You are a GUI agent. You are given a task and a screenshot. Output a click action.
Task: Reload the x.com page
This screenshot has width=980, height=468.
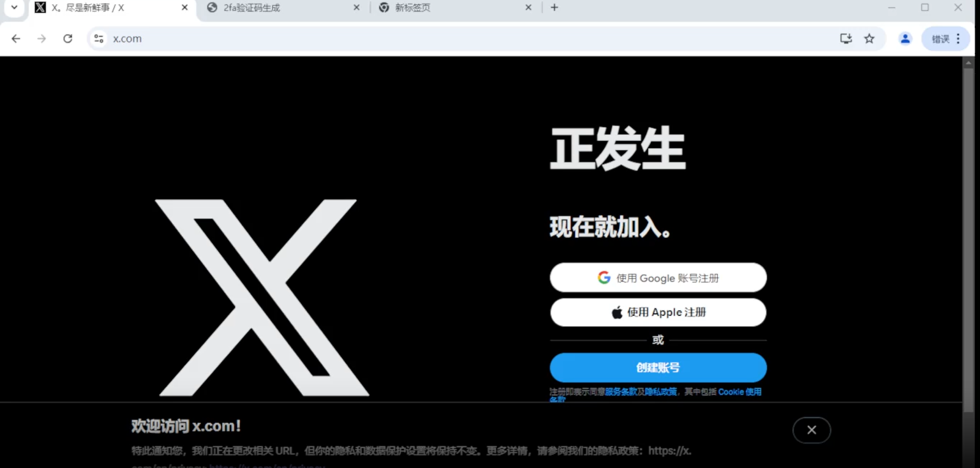(x=67, y=39)
